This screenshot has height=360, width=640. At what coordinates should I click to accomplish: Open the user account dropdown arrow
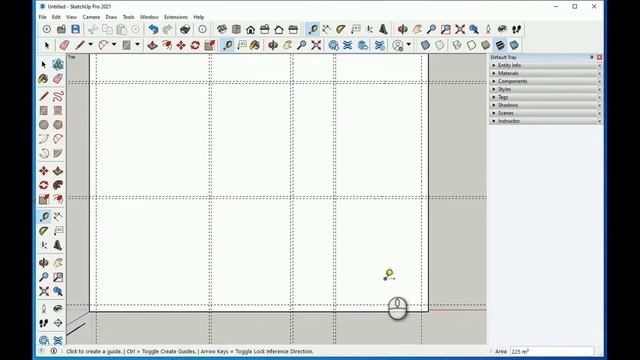click(x=409, y=45)
